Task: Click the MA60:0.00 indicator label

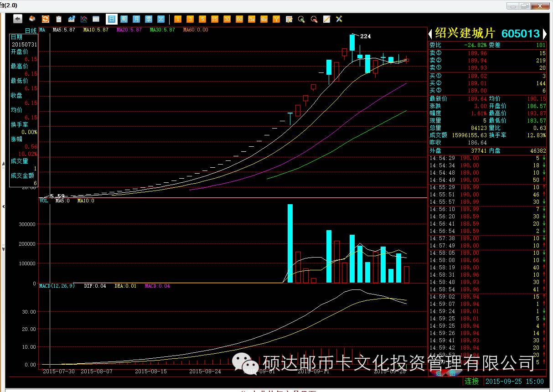Action: click(x=196, y=30)
